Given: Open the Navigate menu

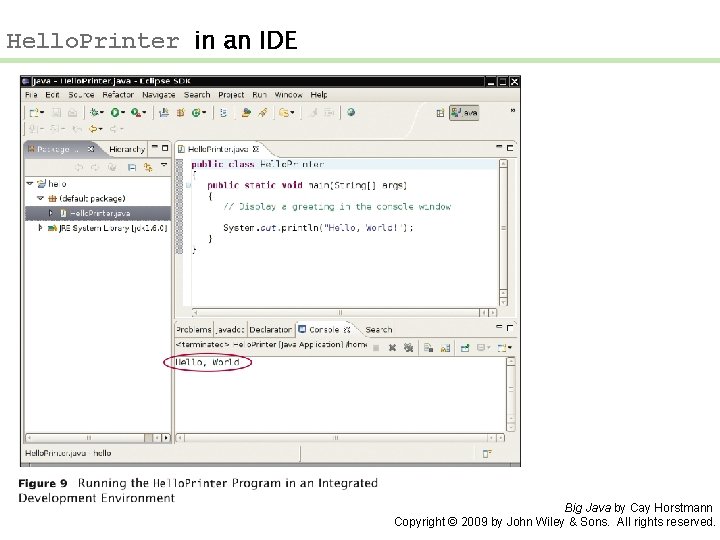Looking at the screenshot, I should click(x=158, y=95).
